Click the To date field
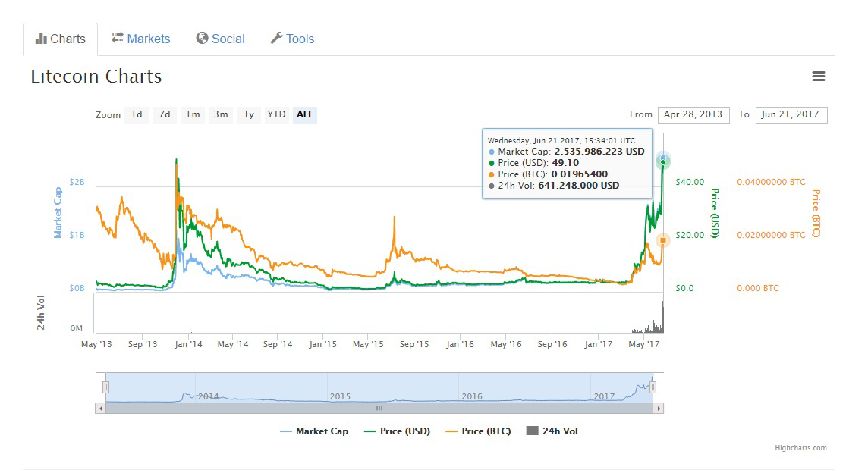The height and width of the screenshot is (473, 868). [x=791, y=114]
